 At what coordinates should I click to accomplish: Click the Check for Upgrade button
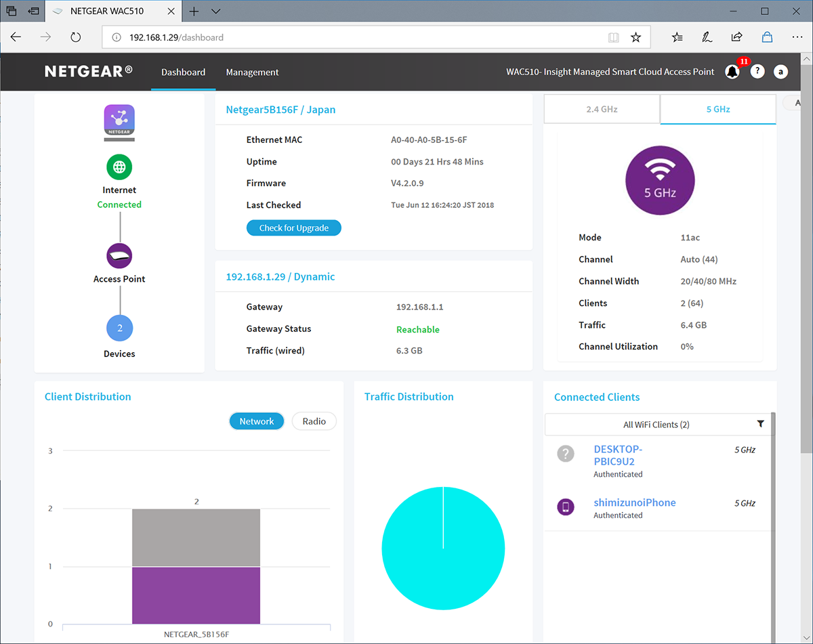pos(294,228)
